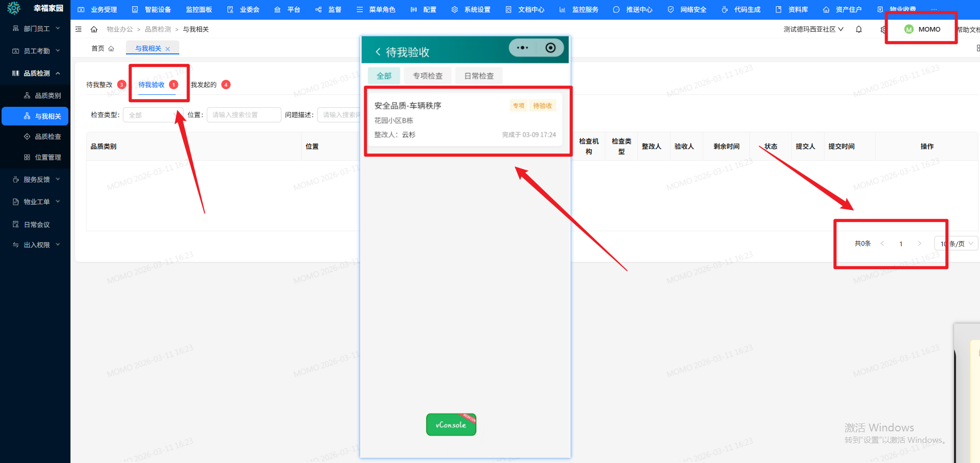
Task: Open the 检查类型 dropdown
Action: coord(152,115)
